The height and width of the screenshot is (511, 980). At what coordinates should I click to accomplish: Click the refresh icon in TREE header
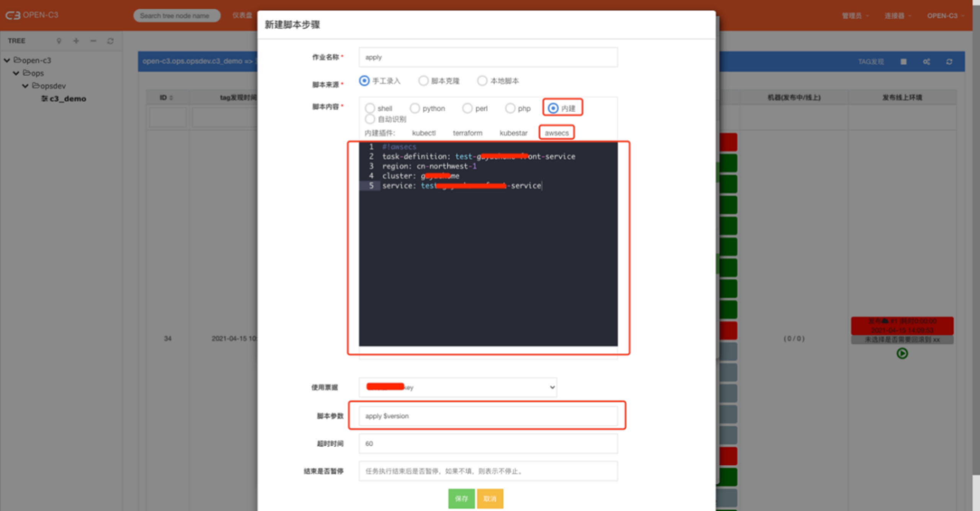point(110,41)
